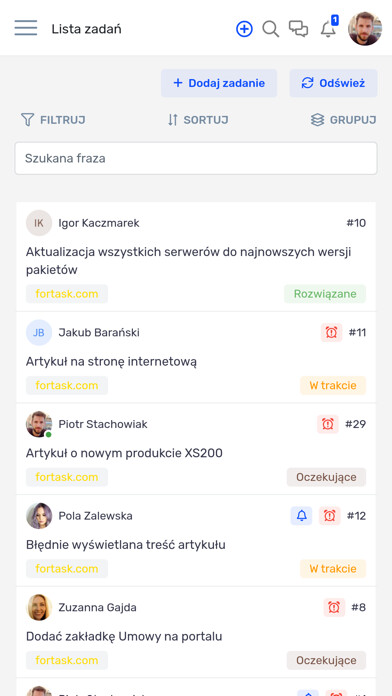Focus the Szukana fraza search field

[196, 158]
